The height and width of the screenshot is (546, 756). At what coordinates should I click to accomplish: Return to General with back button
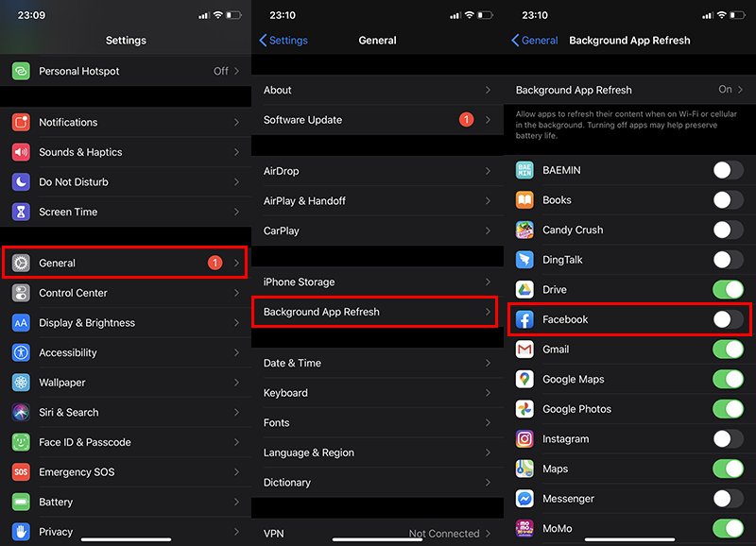tap(535, 41)
